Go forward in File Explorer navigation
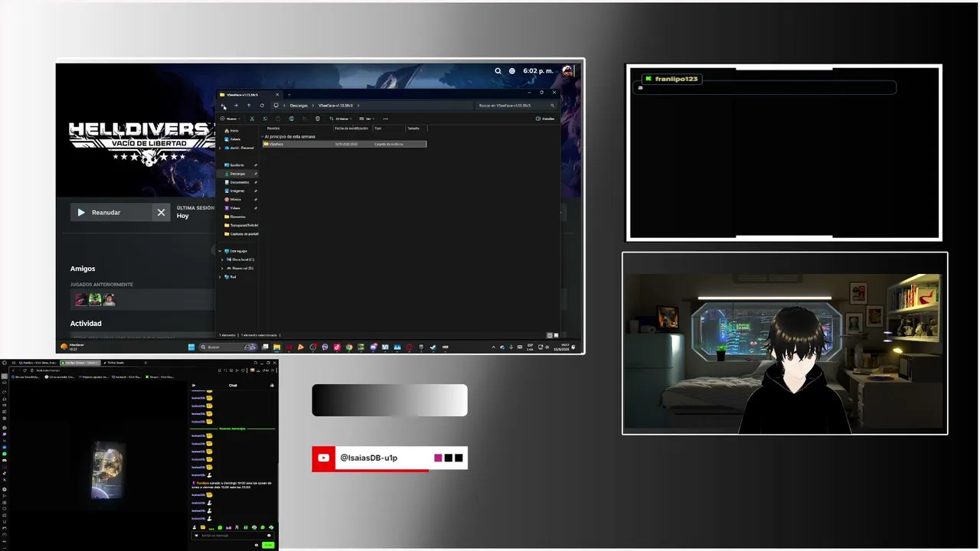 236,106
